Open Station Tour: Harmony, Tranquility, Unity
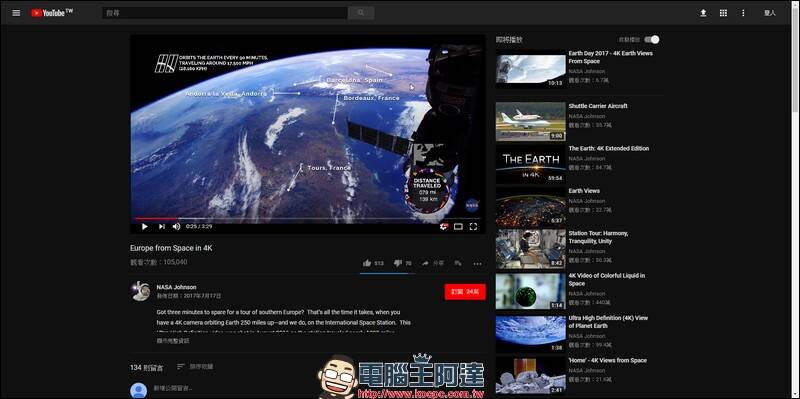Viewport: 800px width, 399px height. [x=598, y=237]
